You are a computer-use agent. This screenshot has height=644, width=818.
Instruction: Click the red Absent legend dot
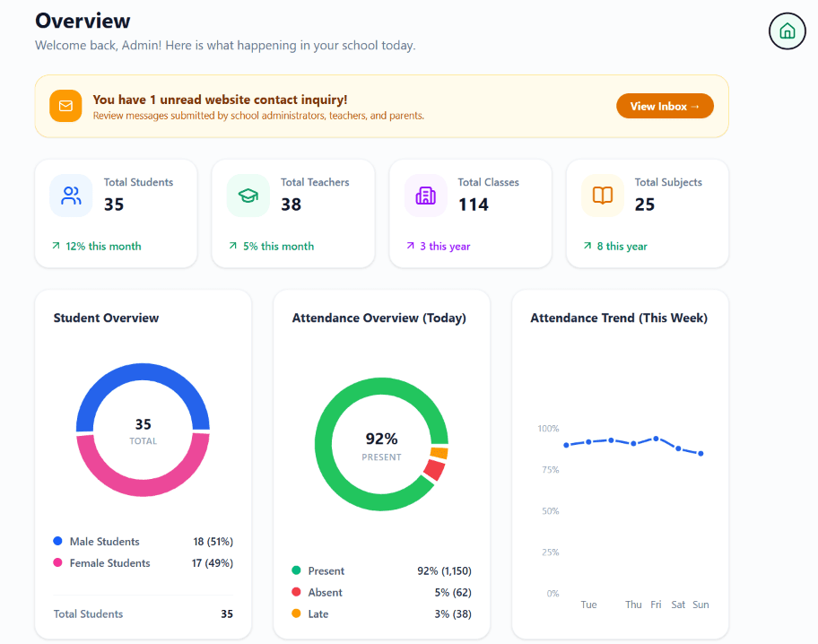[296, 592]
